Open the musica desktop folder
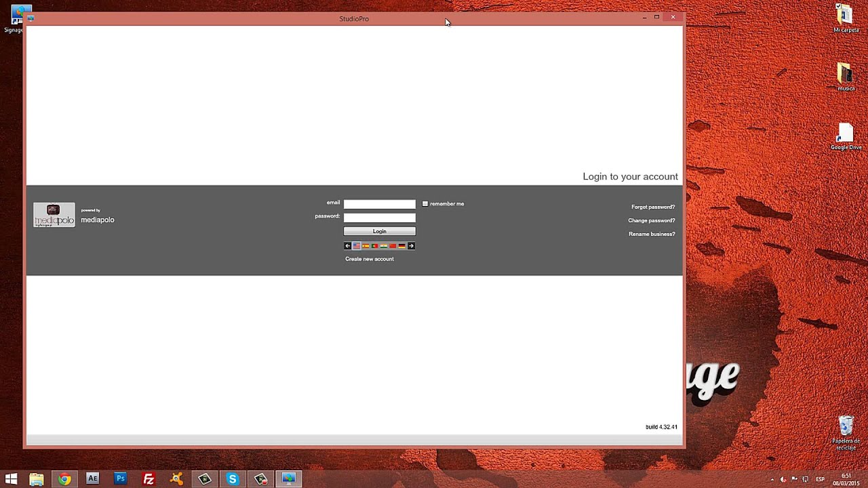Image resolution: width=868 pixels, height=488 pixels. 846,77
